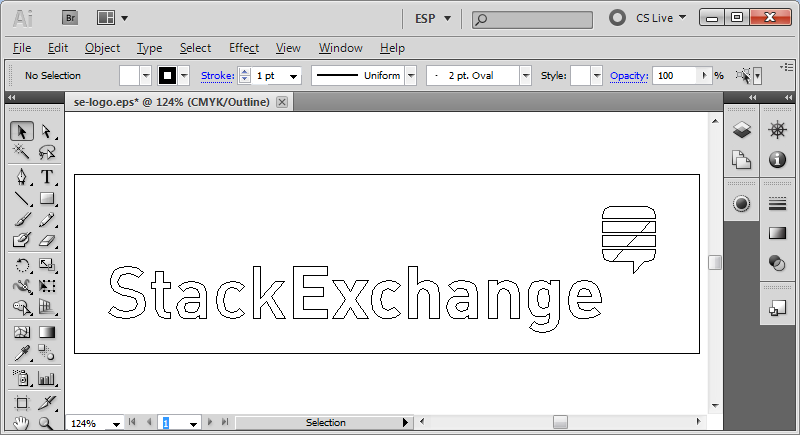
Task: Open the Arrange Documents dropdown
Action: tap(112, 18)
